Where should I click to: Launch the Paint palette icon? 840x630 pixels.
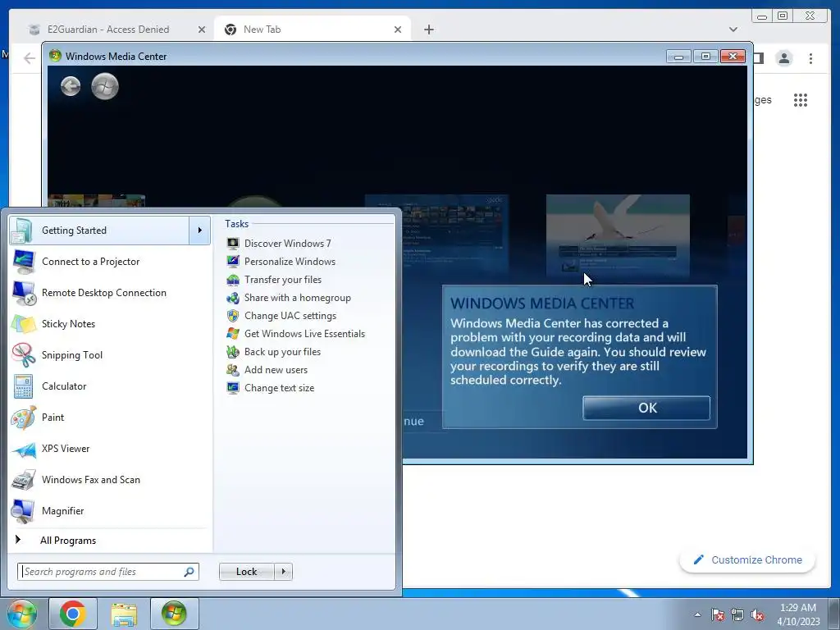pos(24,418)
